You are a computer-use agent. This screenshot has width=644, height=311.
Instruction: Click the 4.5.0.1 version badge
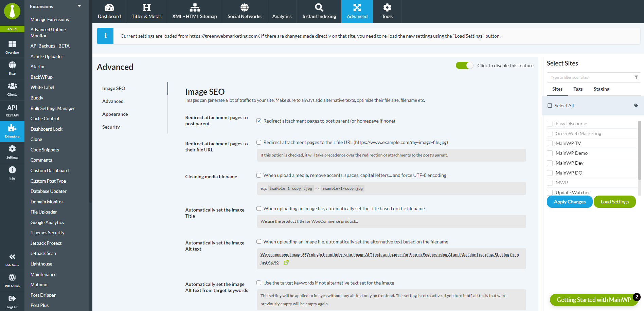pyautogui.click(x=12, y=29)
